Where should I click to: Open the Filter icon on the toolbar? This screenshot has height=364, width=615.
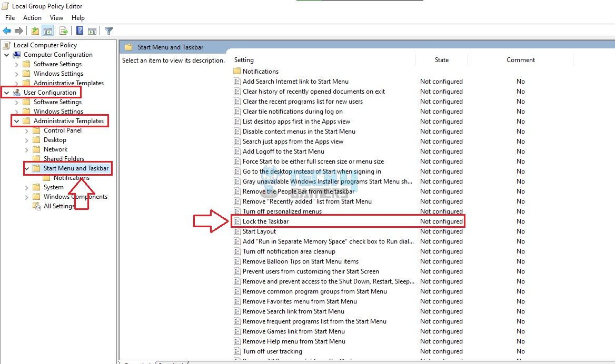point(109,31)
